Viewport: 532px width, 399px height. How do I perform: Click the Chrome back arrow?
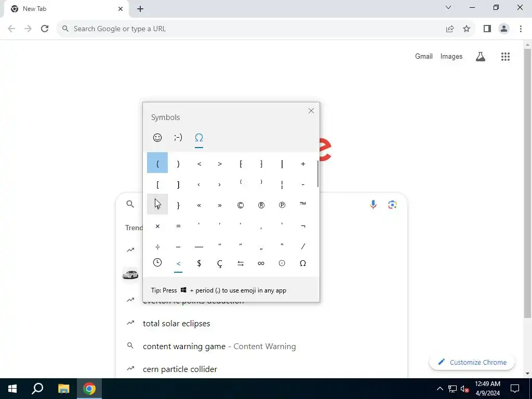11,29
